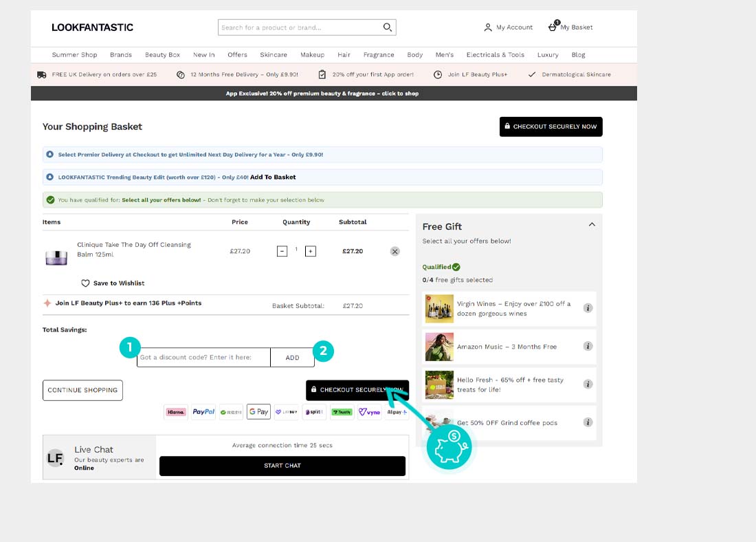Viewport: 756px width, 542px height.
Task: Open the Brands menu
Action: point(120,55)
